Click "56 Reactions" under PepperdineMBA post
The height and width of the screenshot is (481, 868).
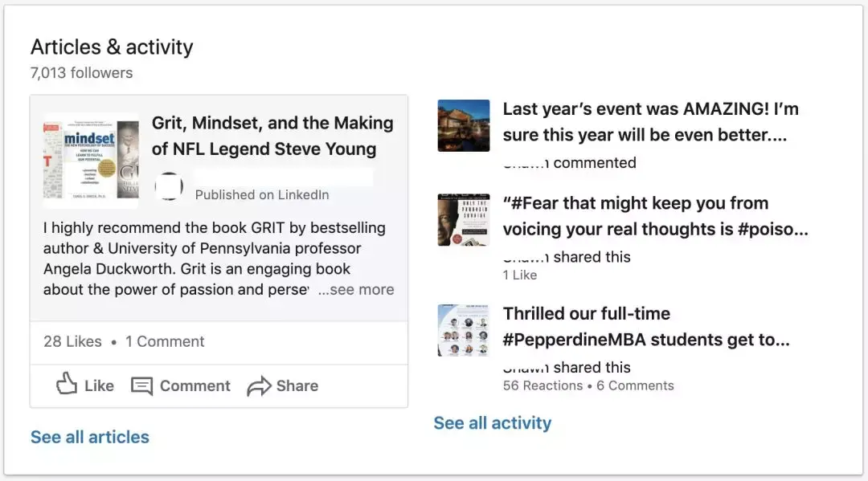[543, 385]
